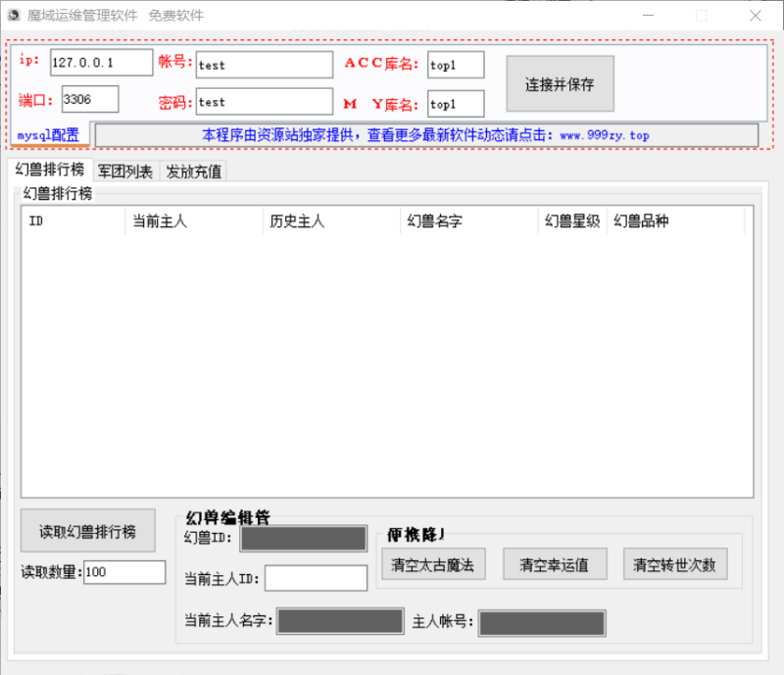Click the 端口 port field showing 3306
Screen dimensions: 784x675
click(90, 99)
